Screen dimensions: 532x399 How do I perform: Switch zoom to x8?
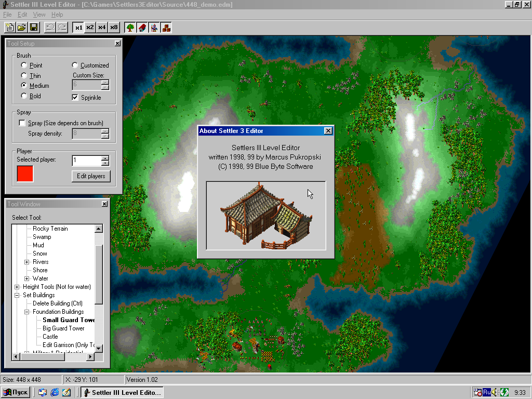[x=114, y=27]
